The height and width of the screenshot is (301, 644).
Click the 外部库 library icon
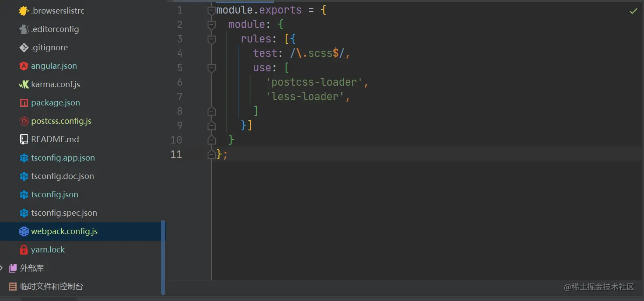13,268
